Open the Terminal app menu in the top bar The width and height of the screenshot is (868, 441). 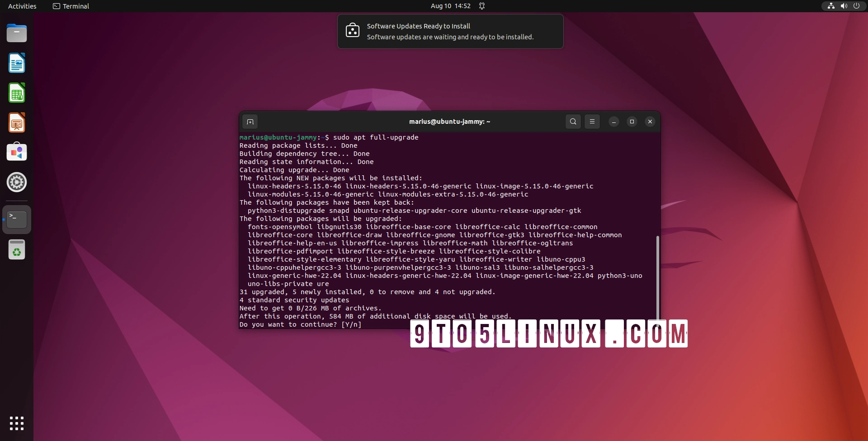(x=71, y=6)
